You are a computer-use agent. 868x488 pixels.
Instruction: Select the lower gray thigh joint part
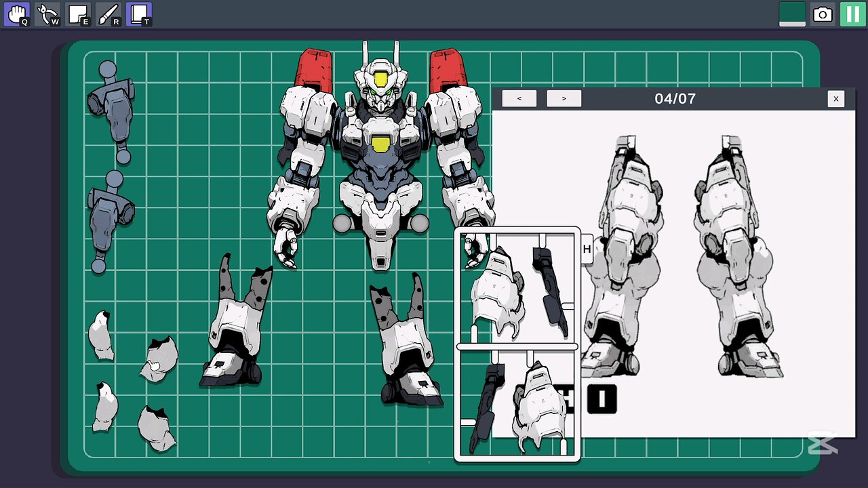(111, 222)
